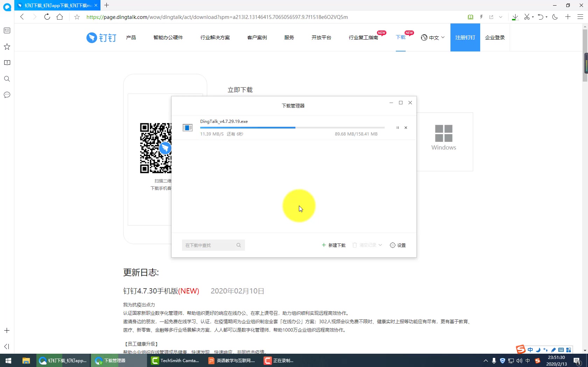Open the 行业解决方案 menu item
This screenshot has height=367, width=588.
point(215,37)
